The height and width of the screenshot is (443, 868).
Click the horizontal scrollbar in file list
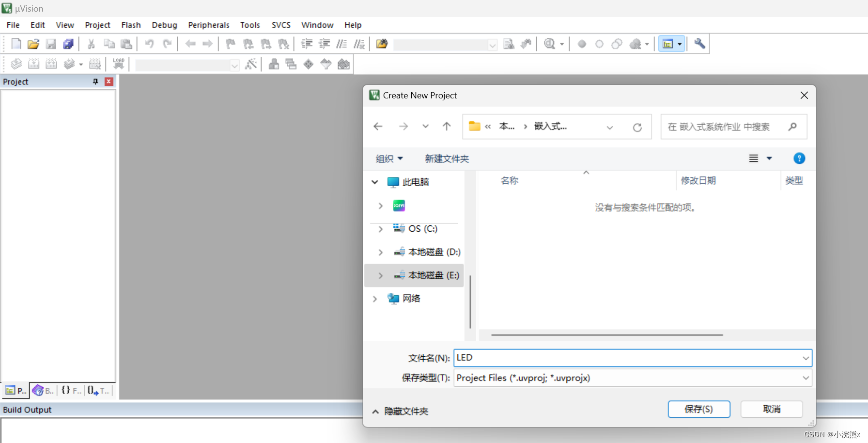point(607,335)
